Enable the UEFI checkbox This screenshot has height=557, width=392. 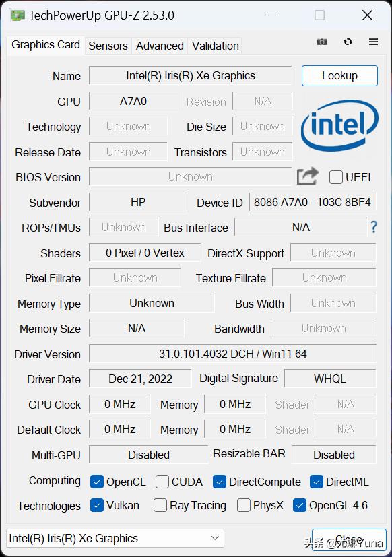[335, 177]
